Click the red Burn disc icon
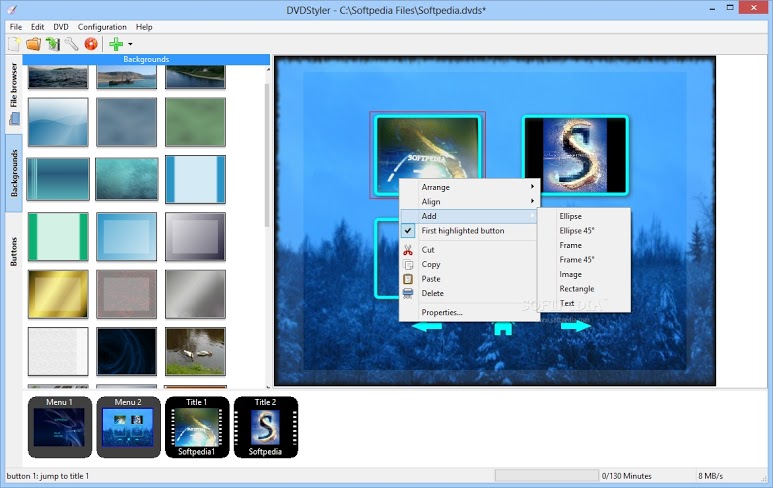The height and width of the screenshot is (488, 773). (x=91, y=44)
